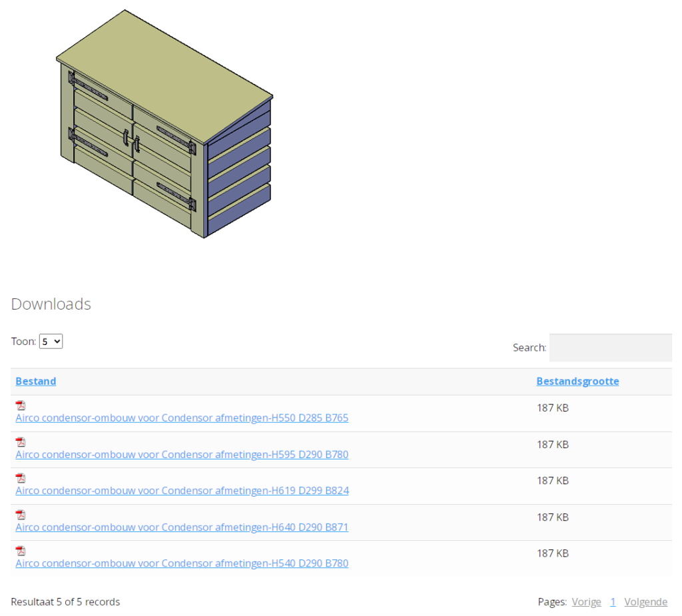Select page 1 in pagination
The height and width of the screenshot is (616, 682).
(x=613, y=602)
